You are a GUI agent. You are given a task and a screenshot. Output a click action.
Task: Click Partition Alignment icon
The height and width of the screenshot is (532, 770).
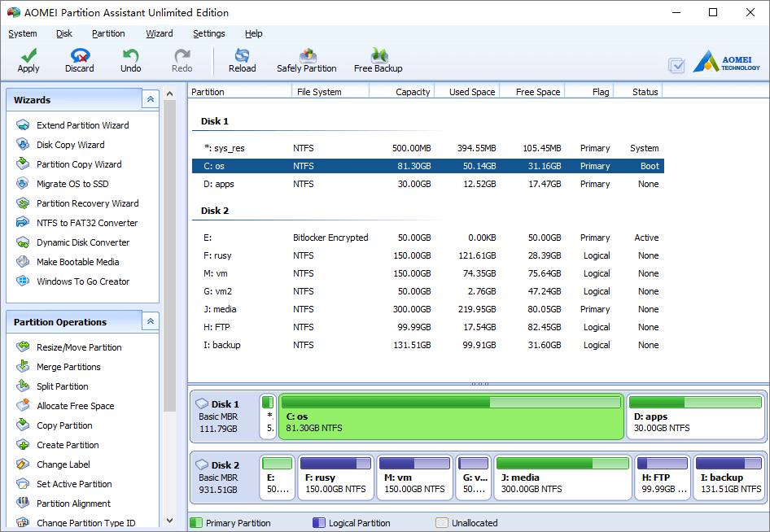pos(23,504)
